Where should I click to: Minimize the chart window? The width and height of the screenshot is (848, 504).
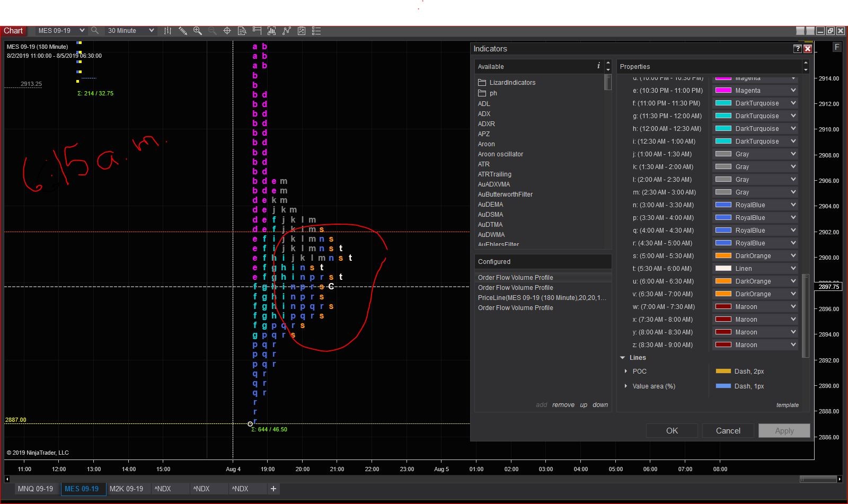click(820, 31)
